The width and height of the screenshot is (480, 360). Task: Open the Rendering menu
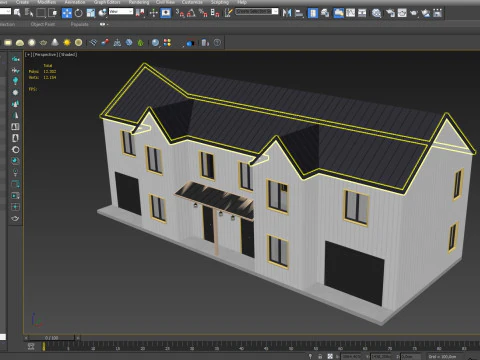tap(139, 2)
